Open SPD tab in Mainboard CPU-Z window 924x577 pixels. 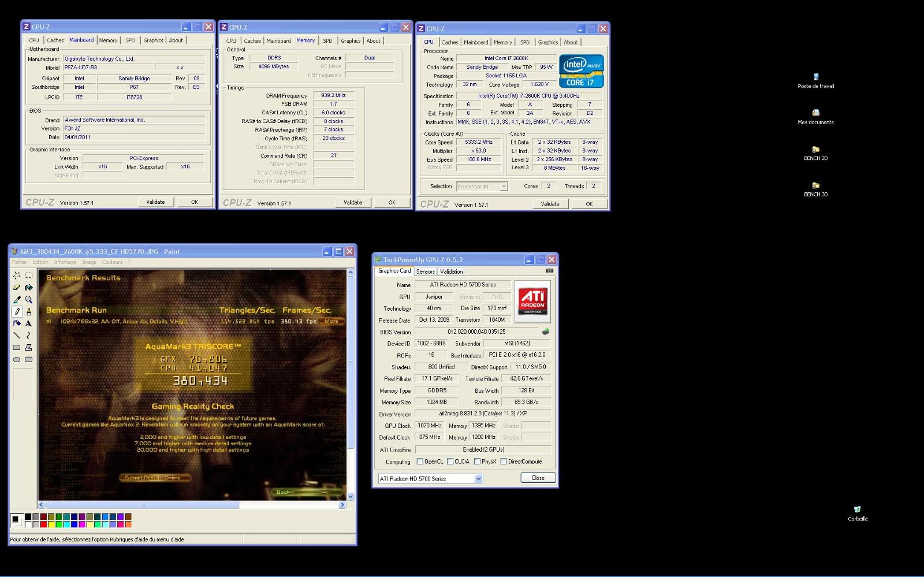click(131, 40)
